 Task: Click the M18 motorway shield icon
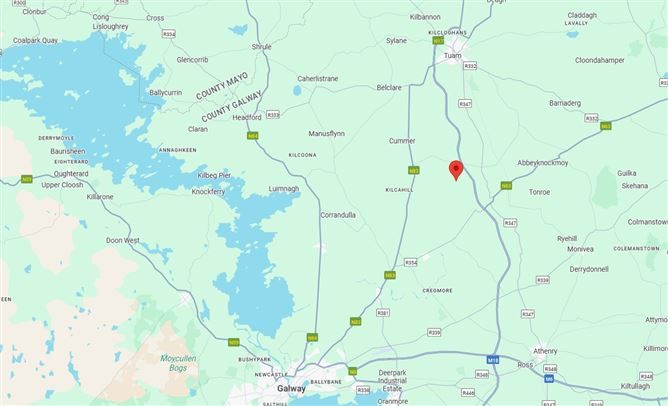(x=493, y=360)
